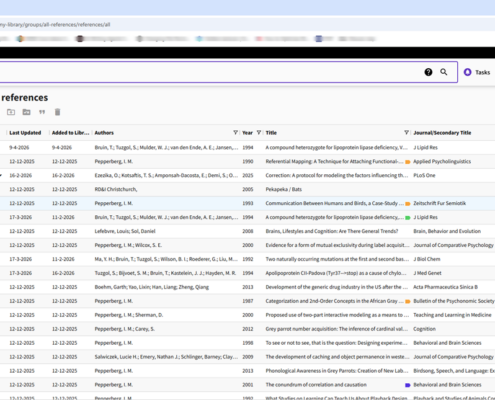The width and height of the screenshot is (495, 400).
Task: Open the Year column filter
Action: pos(259,133)
